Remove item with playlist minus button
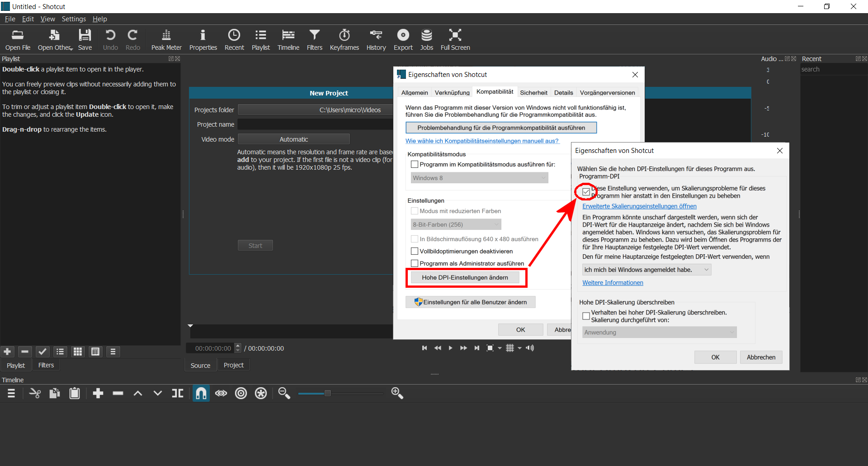 (x=25, y=352)
